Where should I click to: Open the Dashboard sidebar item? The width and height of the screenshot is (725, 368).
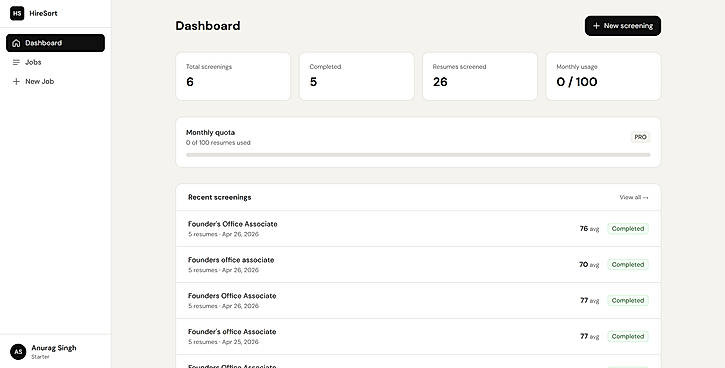tap(55, 43)
